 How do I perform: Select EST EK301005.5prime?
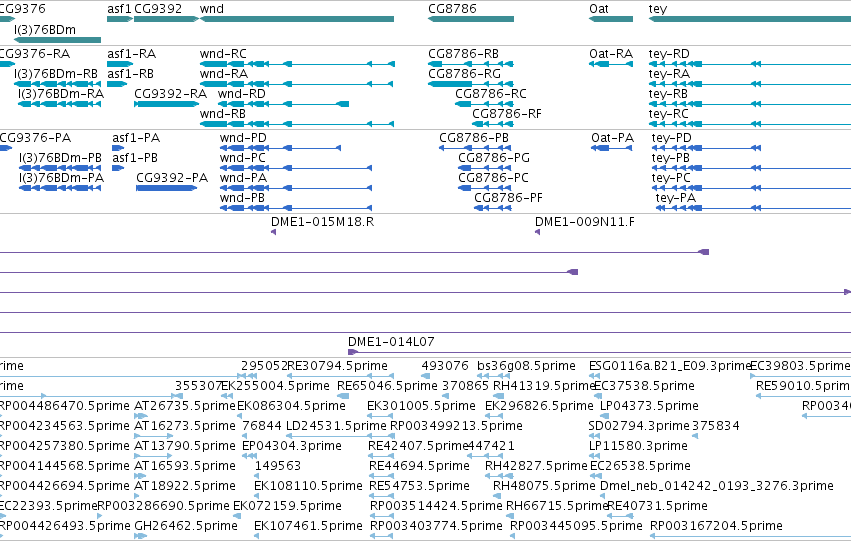380,416
